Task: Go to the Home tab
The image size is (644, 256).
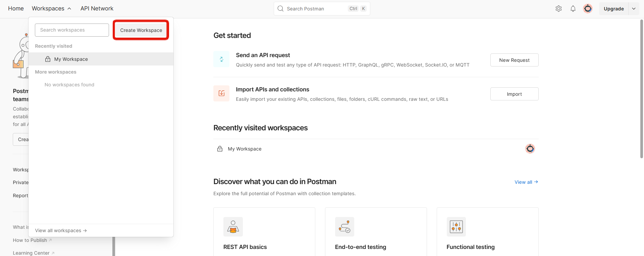Action: pyautogui.click(x=16, y=8)
